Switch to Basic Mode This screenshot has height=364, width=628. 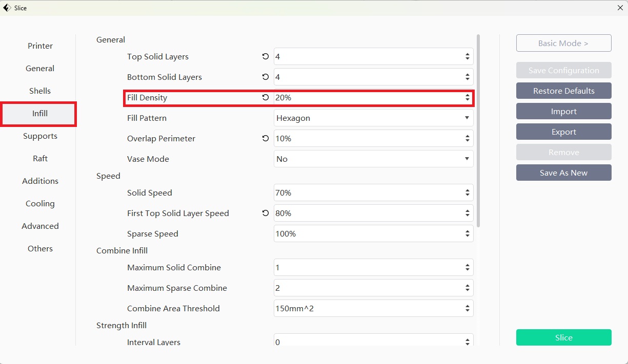563,44
